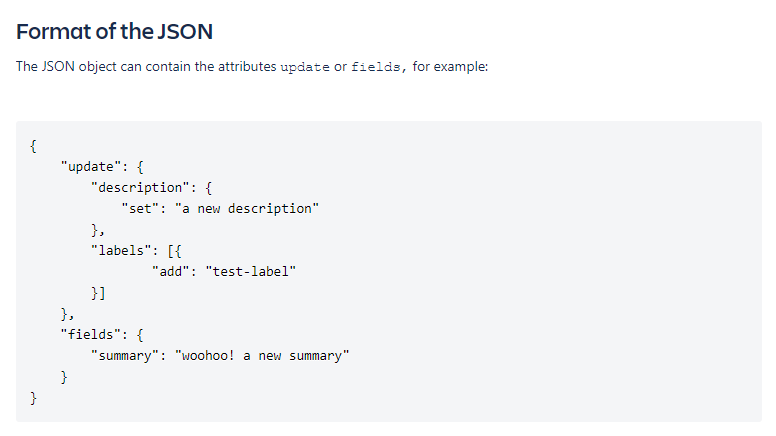The width and height of the screenshot is (776, 436).
Task: Click the "test-label" string value
Action: tap(251, 272)
